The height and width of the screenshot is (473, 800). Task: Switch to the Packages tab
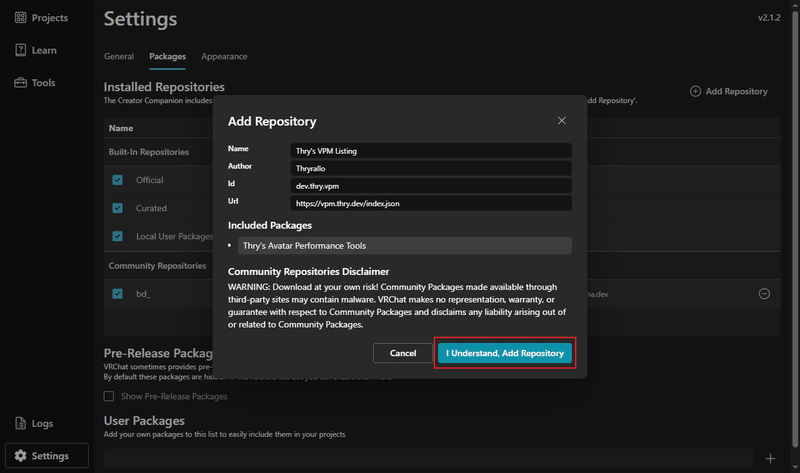[x=167, y=57]
